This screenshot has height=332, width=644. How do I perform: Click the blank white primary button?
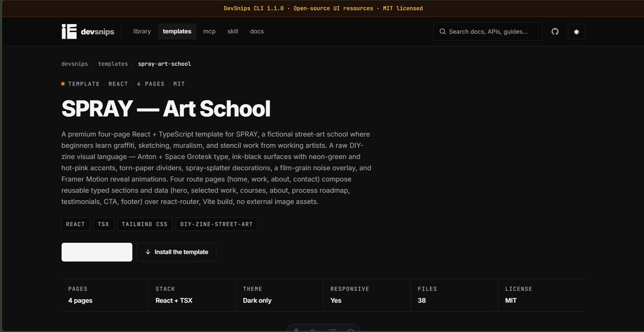click(97, 252)
